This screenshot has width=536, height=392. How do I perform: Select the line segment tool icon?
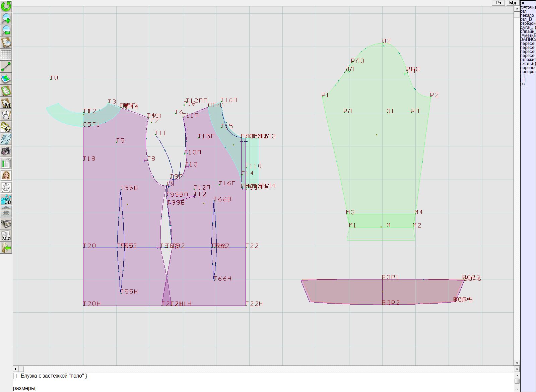(6, 67)
